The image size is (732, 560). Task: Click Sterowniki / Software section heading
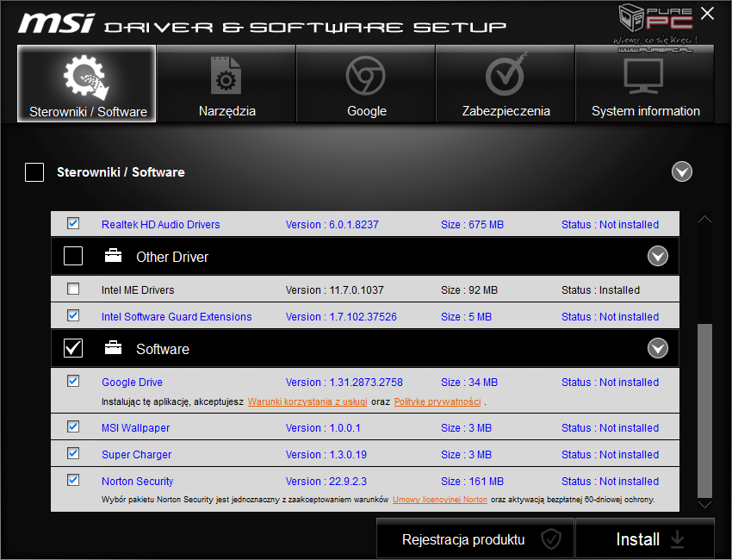(x=121, y=172)
